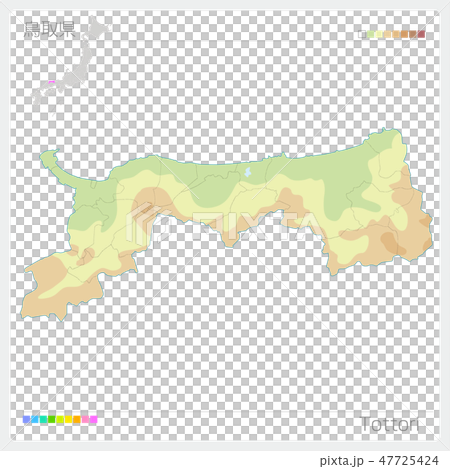
Task: Pick the lime swatch in bottom palette
Action: (x=60, y=419)
